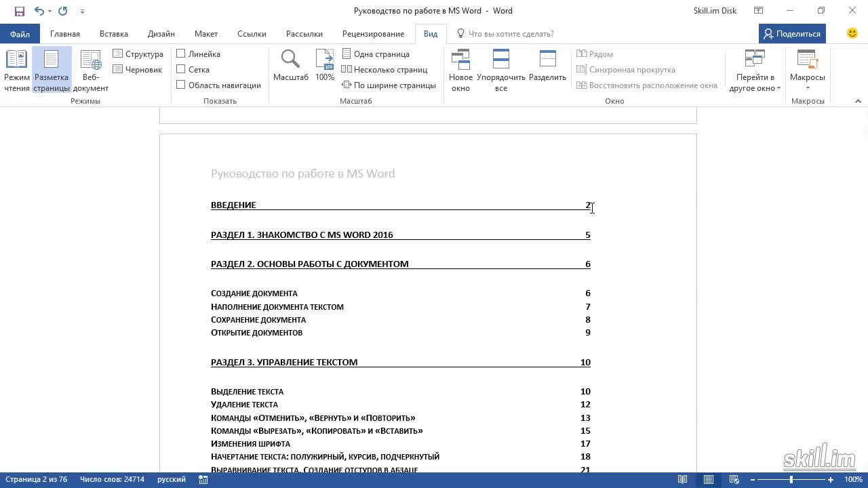Screen dimensions: 868x488
Task: Open the Рецензирование tab
Action: tap(373, 34)
